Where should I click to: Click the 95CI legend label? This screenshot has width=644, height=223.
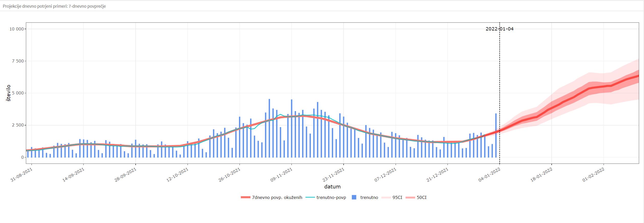tap(397, 197)
